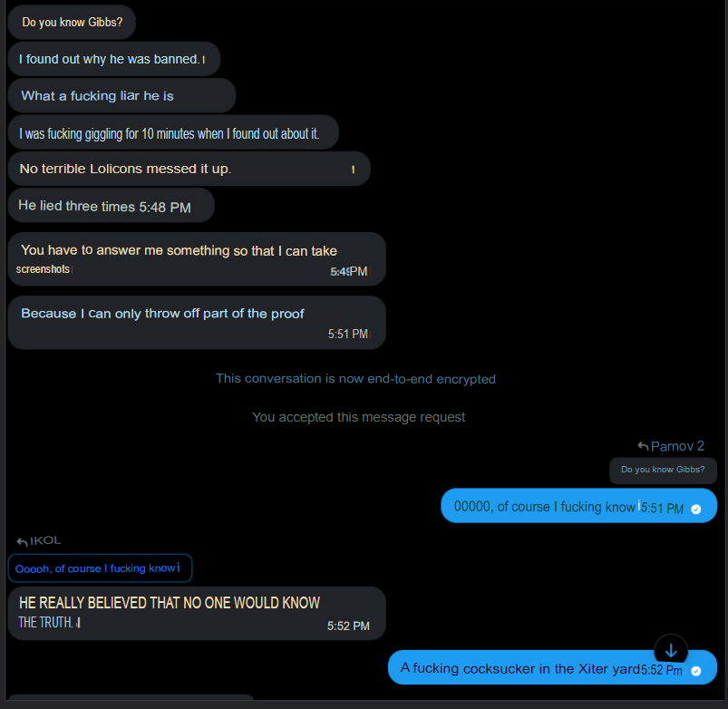Click the scroll-to-bottom down arrow button
Image resolution: width=728 pixels, height=709 pixels.
[x=671, y=651]
